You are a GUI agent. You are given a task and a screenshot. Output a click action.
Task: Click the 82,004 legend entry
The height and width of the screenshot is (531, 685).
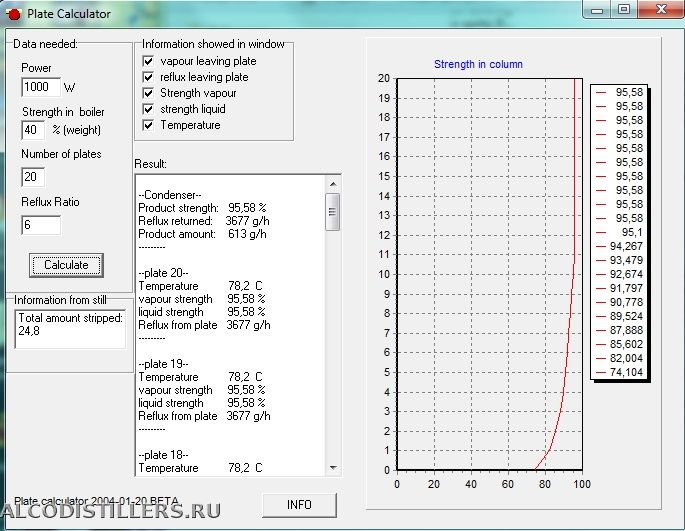(x=619, y=358)
